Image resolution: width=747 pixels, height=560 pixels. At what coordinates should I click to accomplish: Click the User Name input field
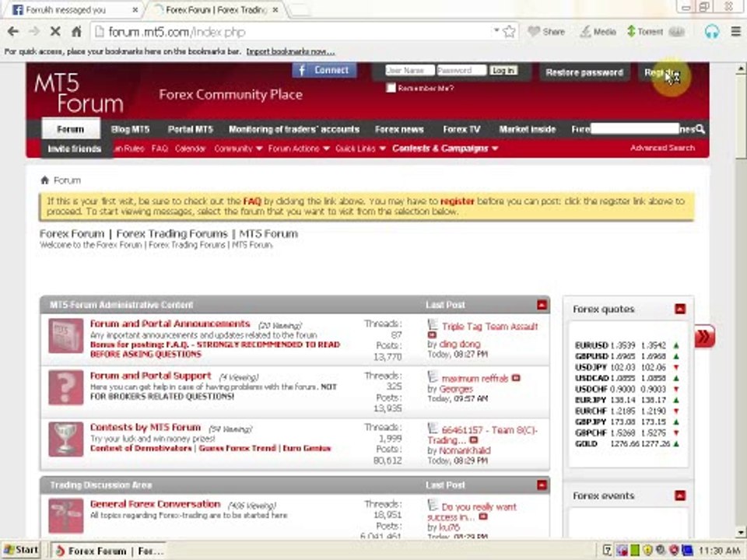[x=410, y=71]
